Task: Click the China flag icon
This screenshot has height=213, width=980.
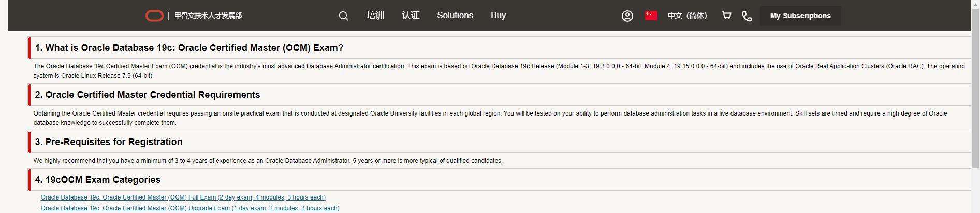Action: click(651, 16)
